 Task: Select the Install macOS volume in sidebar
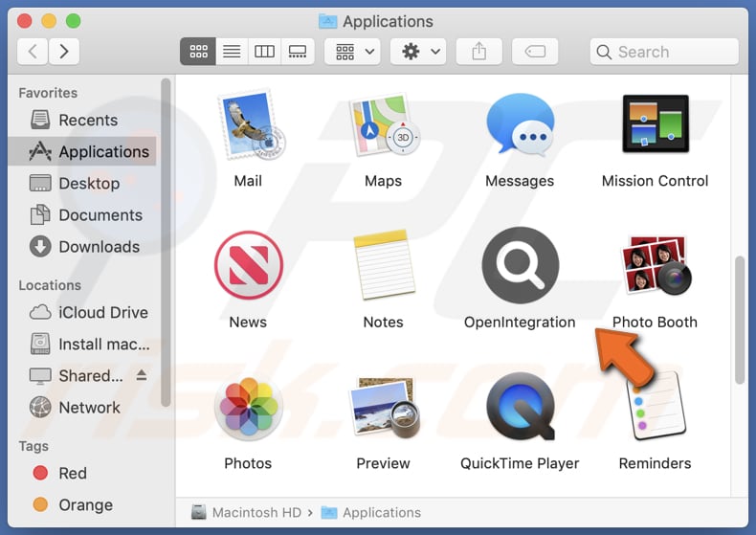(82, 345)
